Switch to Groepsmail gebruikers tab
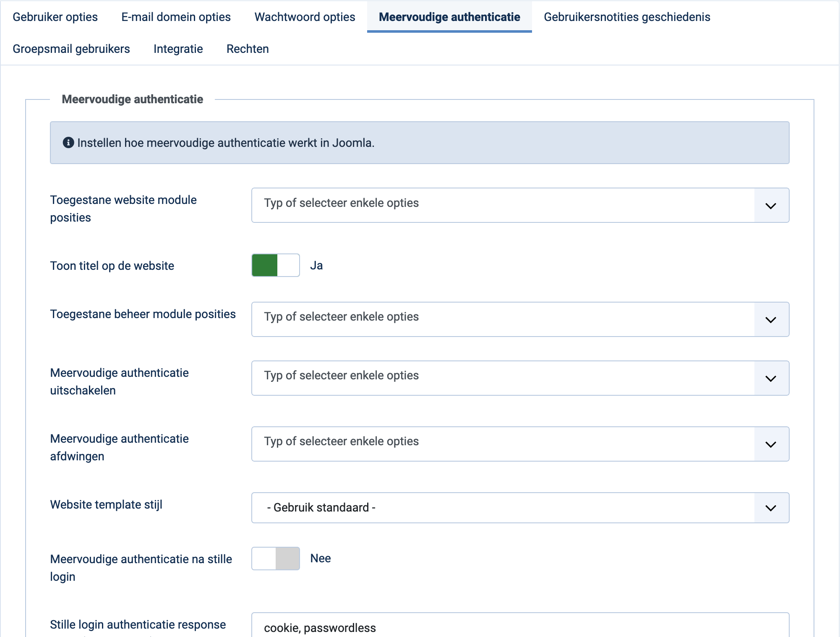Viewport: 840px width, 637px height. pyautogui.click(x=71, y=49)
